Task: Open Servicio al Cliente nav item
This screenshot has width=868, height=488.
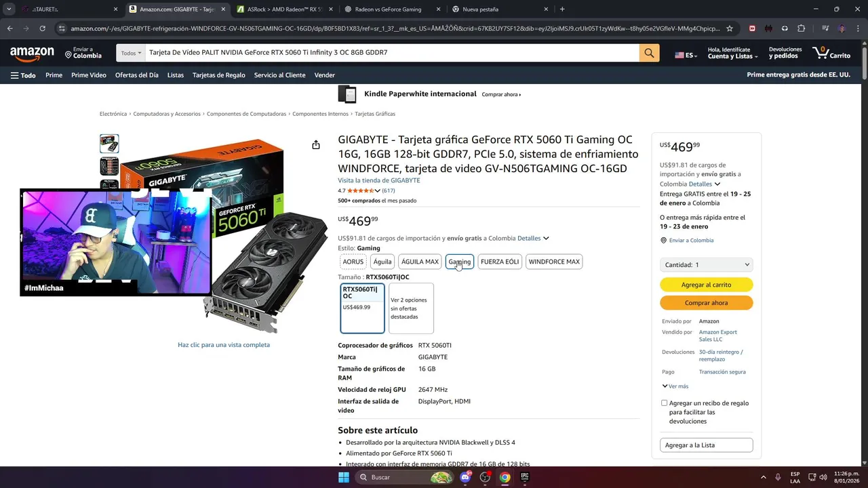Action: tap(280, 75)
